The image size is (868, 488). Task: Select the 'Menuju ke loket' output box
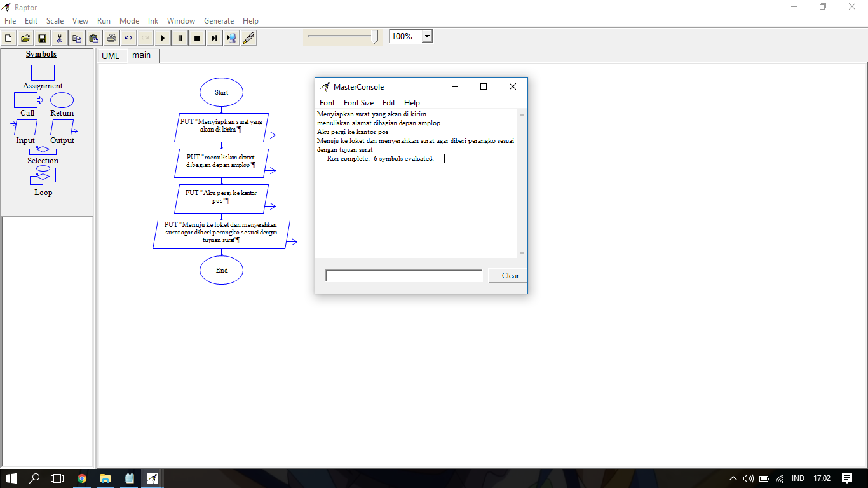click(221, 234)
